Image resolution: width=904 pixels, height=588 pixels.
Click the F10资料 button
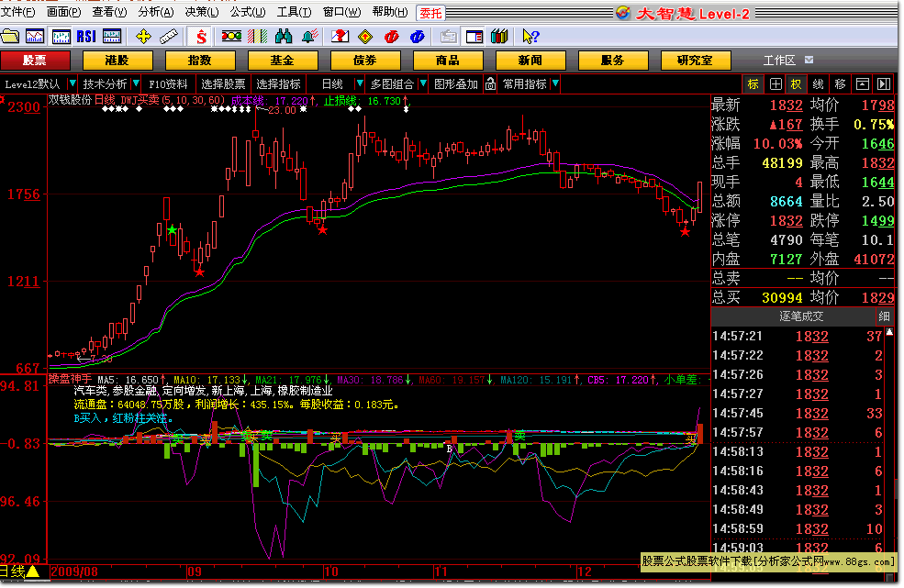pyautogui.click(x=168, y=84)
